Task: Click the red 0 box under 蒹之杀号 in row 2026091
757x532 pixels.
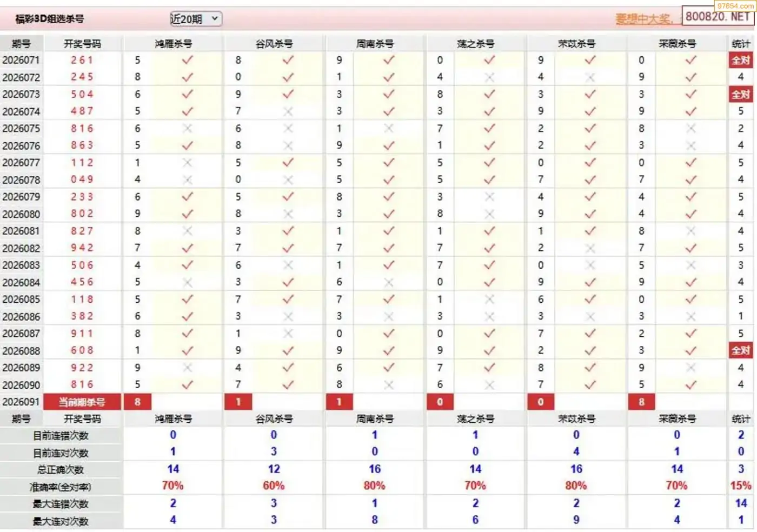Action: coord(440,402)
